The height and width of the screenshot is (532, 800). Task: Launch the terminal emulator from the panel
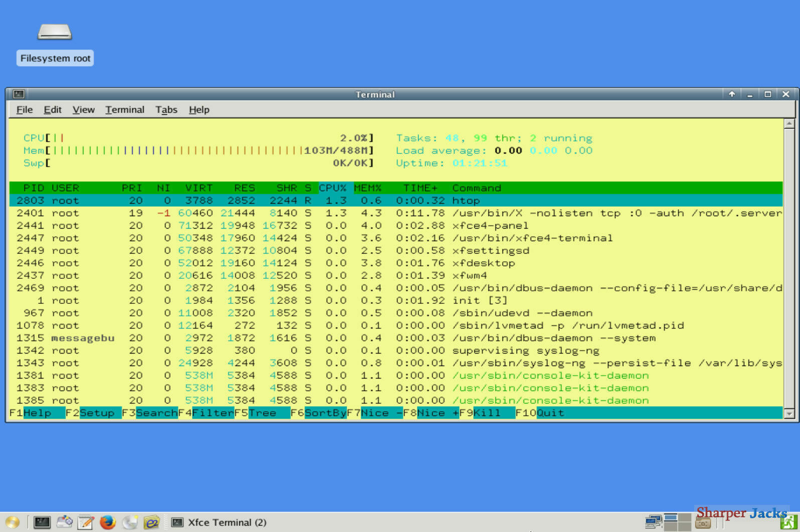pyautogui.click(x=42, y=522)
